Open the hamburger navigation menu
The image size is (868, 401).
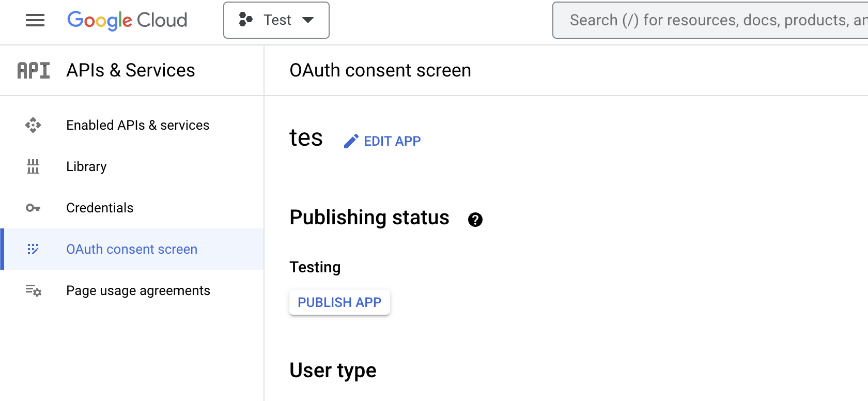click(35, 20)
